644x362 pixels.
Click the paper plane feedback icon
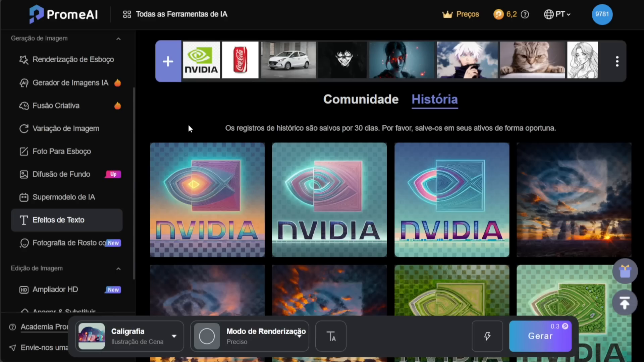click(13, 348)
